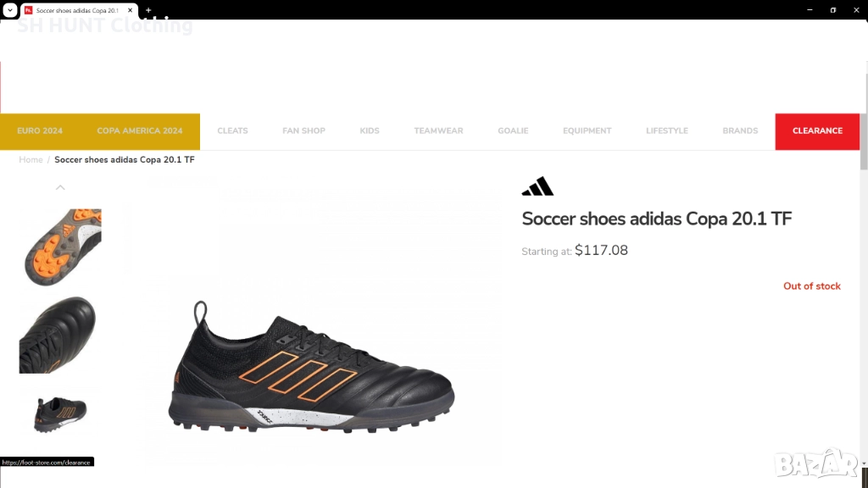Click the adidas brand logo
Image resolution: width=868 pixels, height=488 pixels.
pos(537,186)
